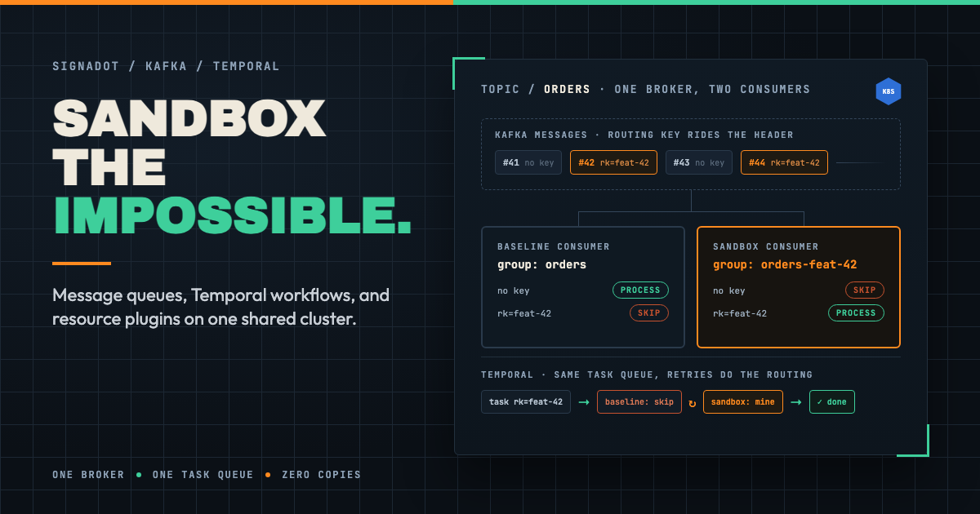Viewport: 980px width, 514px height.
Task: Click the SANDBOX headline word
Action: pyautogui.click(x=189, y=118)
